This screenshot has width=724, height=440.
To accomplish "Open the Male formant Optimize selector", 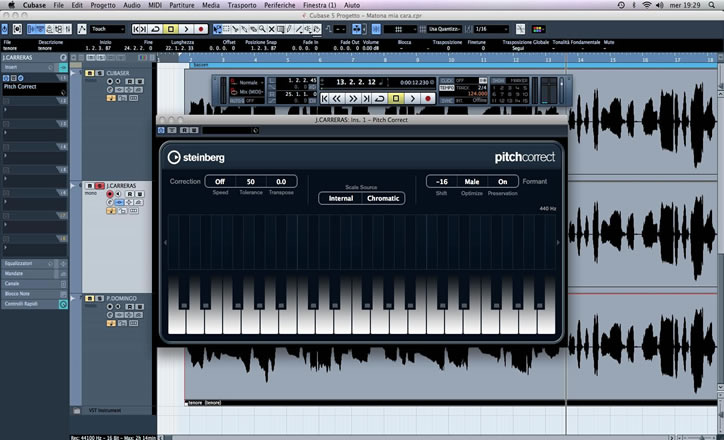I will 471,181.
